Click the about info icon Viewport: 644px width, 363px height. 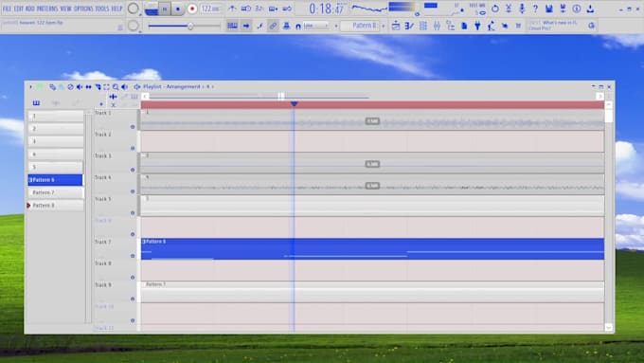577,9
